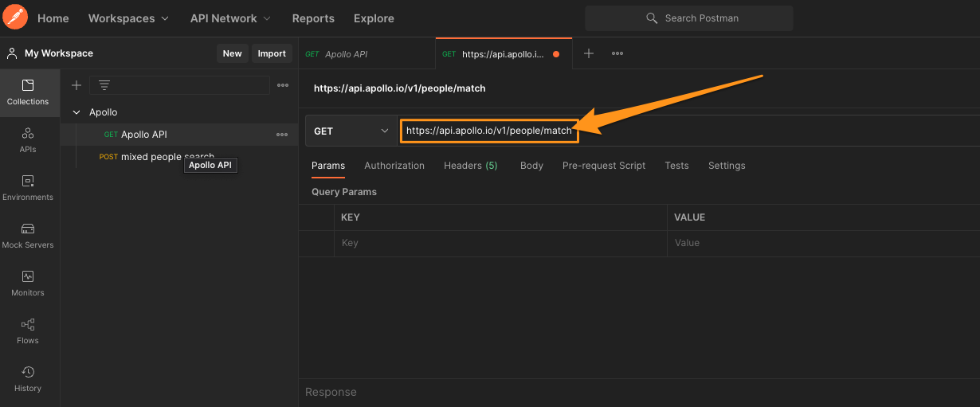This screenshot has width=980, height=407.
Task: Switch to the Body tab
Action: click(x=531, y=166)
